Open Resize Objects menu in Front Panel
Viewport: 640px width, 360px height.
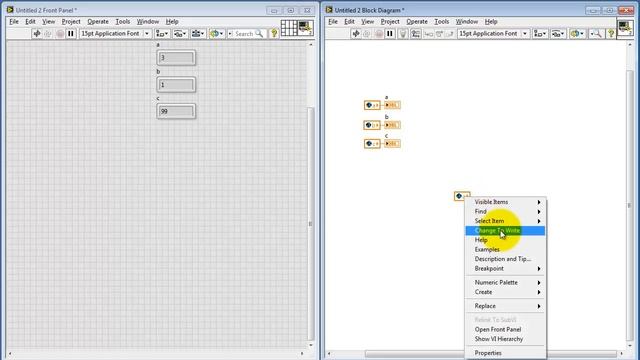[x=198, y=33]
